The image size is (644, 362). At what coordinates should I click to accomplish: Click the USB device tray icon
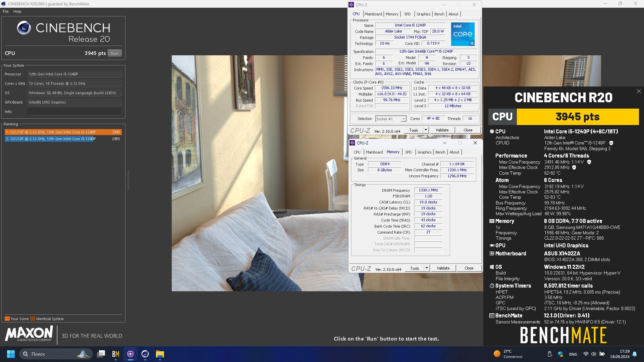tap(550, 354)
